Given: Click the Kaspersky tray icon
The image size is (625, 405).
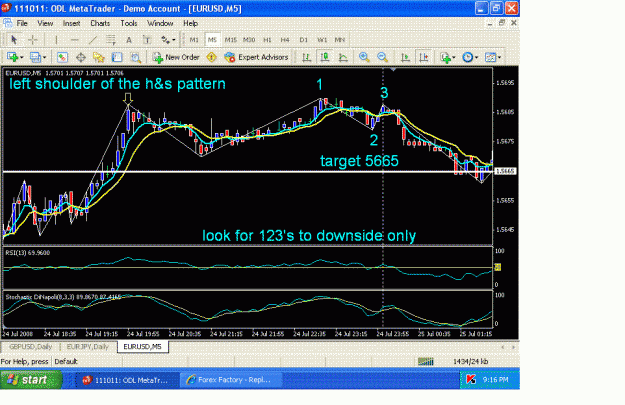Looking at the screenshot, I should [x=471, y=379].
